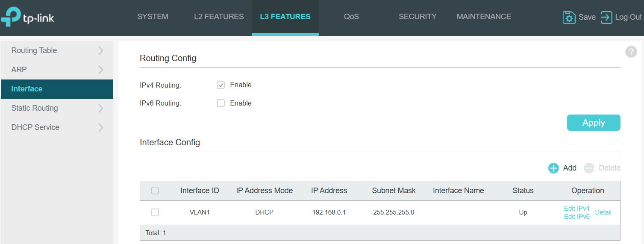Click the Apply button
Image resolution: width=644 pixels, height=244 pixels.
pos(593,123)
